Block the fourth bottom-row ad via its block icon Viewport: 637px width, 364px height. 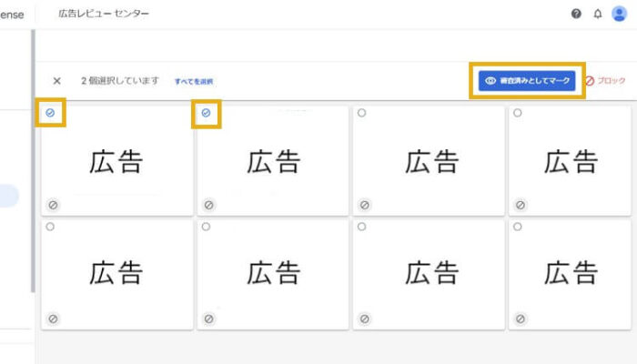click(x=521, y=318)
